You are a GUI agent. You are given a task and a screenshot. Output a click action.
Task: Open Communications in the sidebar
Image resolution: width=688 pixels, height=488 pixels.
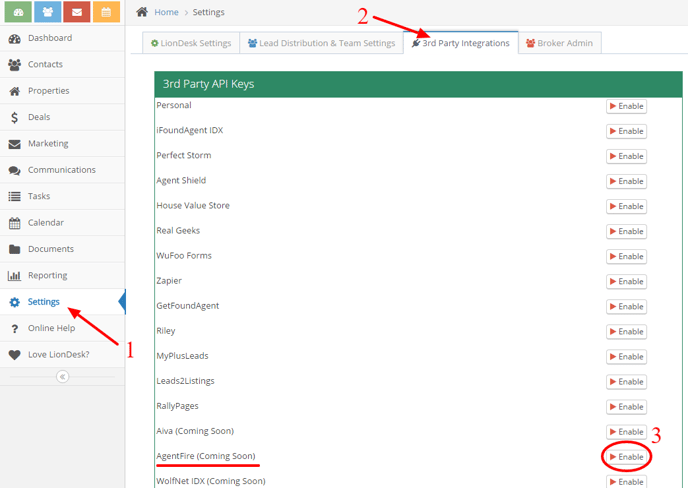(x=62, y=170)
